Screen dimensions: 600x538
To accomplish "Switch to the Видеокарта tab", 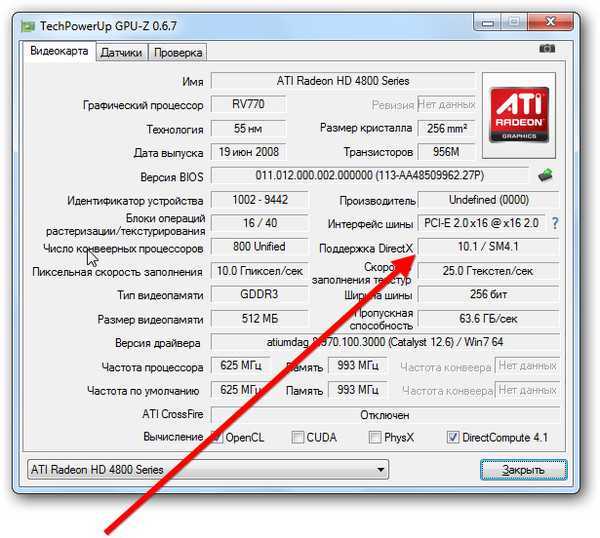I will (x=59, y=51).
